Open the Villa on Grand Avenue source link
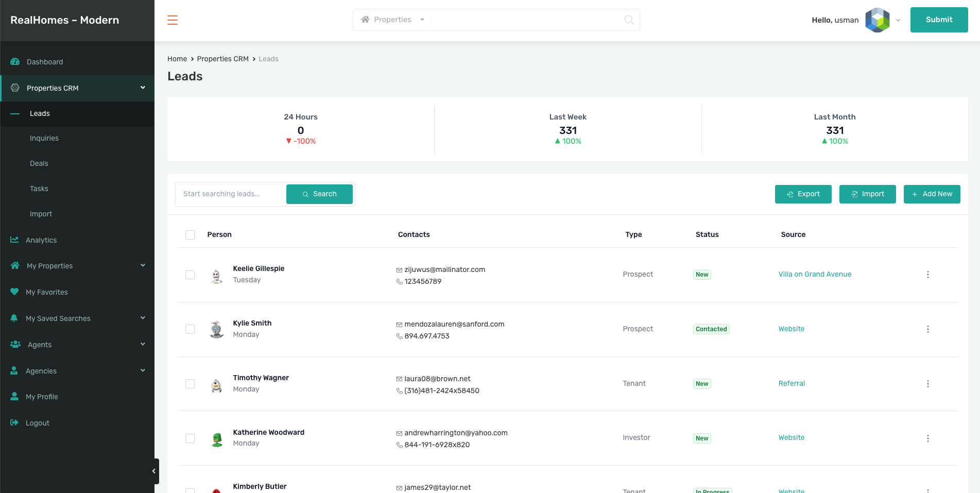 click(815, 274)
